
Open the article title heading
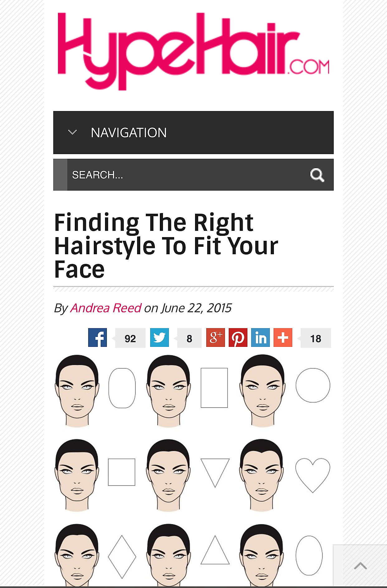166,246
